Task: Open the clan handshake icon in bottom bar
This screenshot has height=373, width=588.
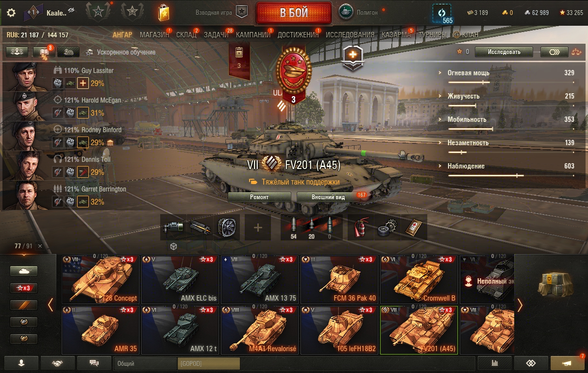Action: point(58,363)
